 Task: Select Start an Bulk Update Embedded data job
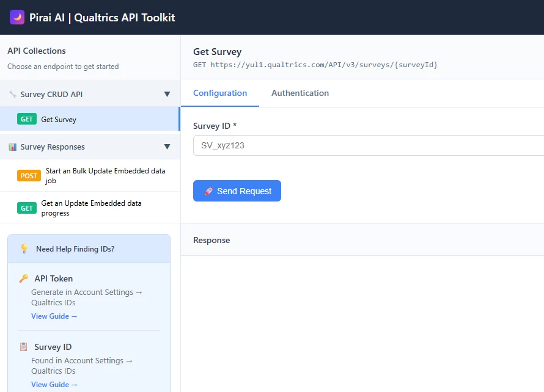tap(90, 175)
